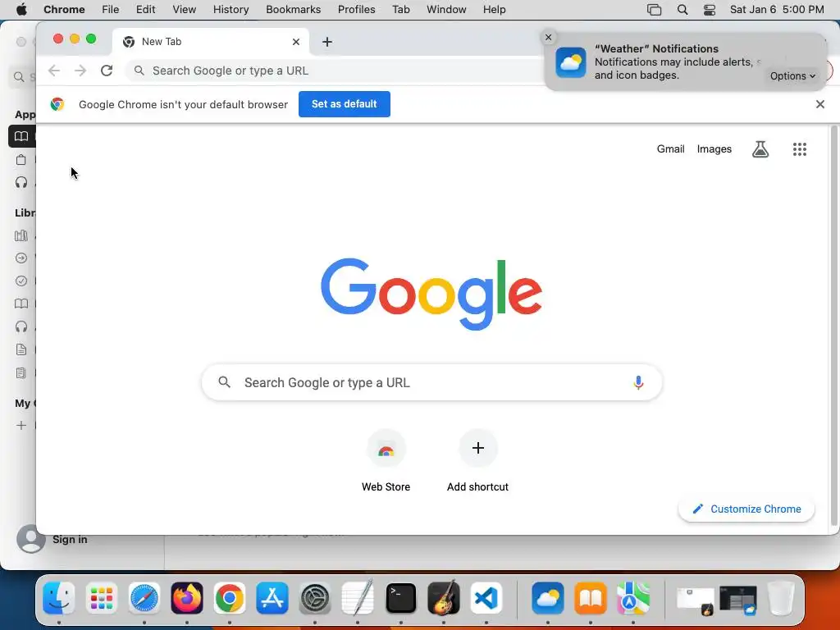
Task: Open the Help menu
Action: pyautogui.click(x=494, y=10)
